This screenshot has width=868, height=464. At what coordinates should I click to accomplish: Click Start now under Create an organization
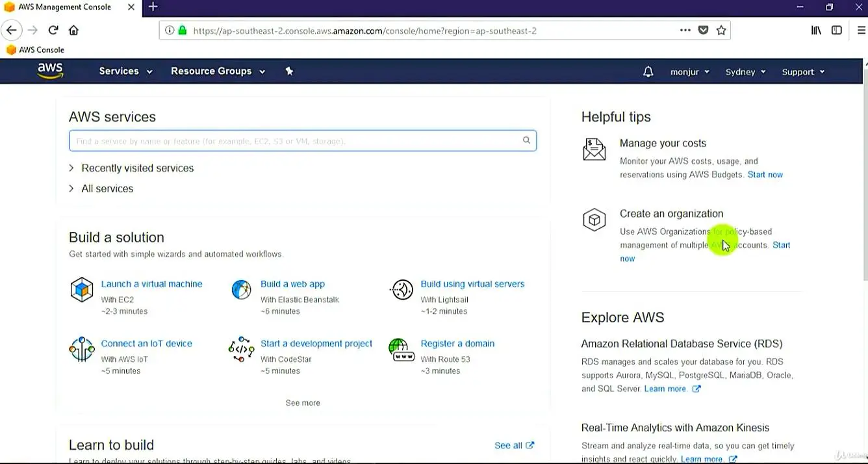point(782,245)
